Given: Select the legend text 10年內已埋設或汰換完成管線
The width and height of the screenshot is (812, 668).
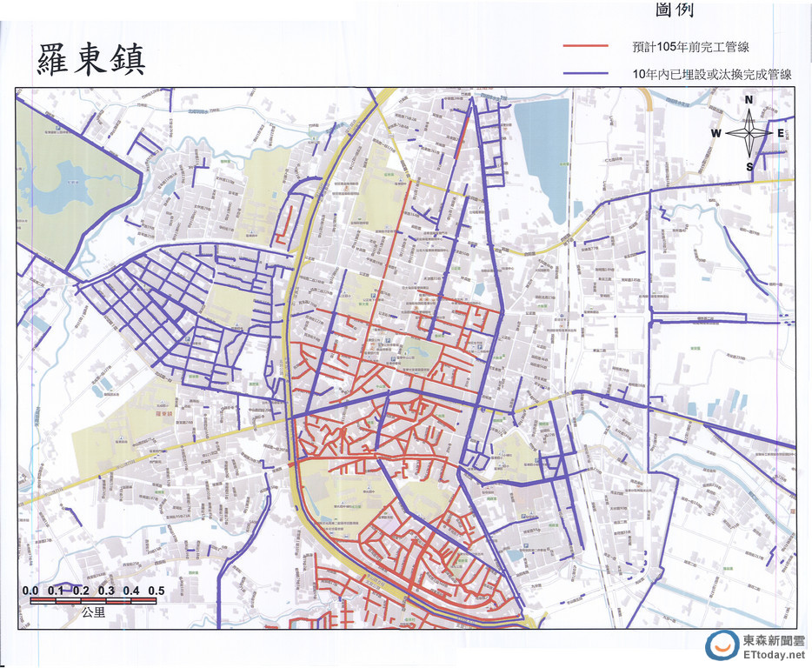Looking at the screenshot, I should click(712, 75).
